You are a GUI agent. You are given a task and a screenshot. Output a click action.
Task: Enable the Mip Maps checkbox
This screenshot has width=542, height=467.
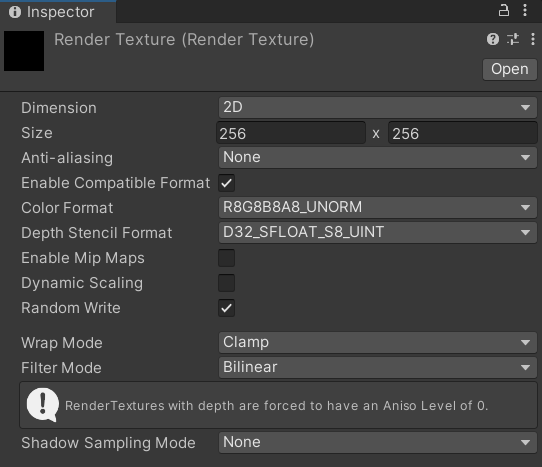(x=226, y=258)
